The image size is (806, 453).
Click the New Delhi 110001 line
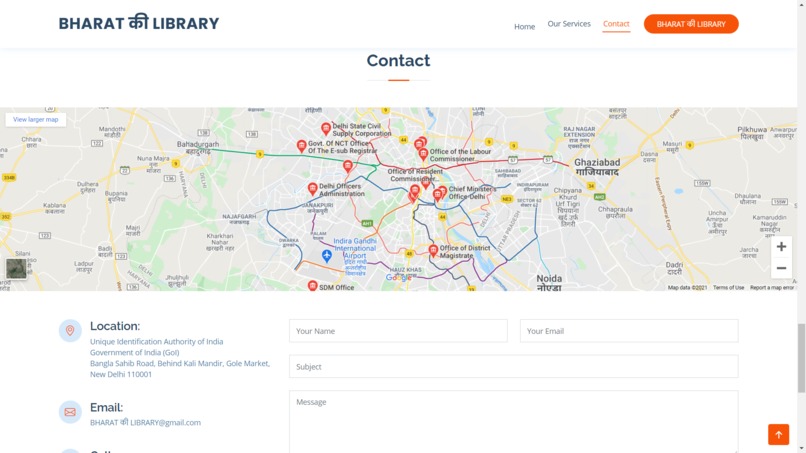click(x=121, y=374)
